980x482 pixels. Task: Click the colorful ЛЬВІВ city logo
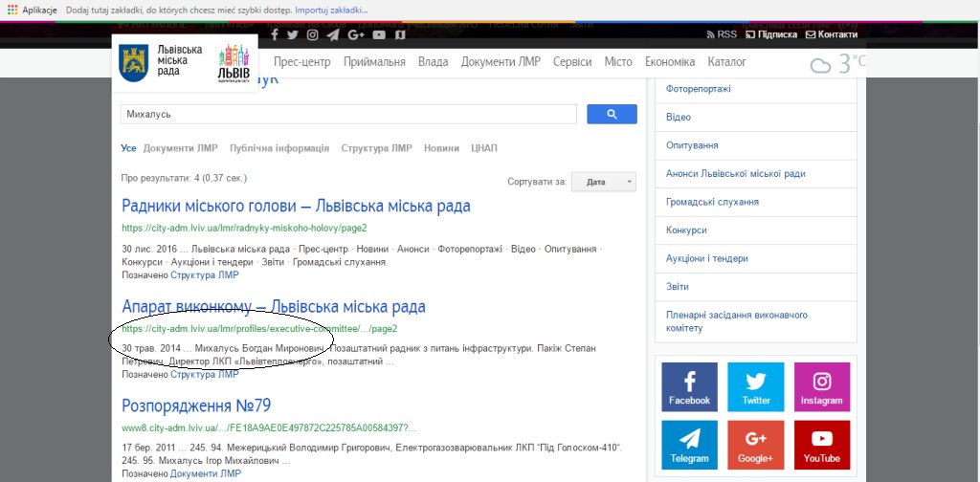pos(234,64)
